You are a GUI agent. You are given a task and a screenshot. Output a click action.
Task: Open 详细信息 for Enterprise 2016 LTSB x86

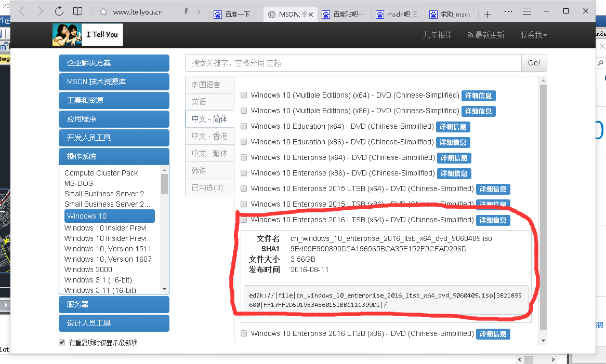click(x=493, y=334)
